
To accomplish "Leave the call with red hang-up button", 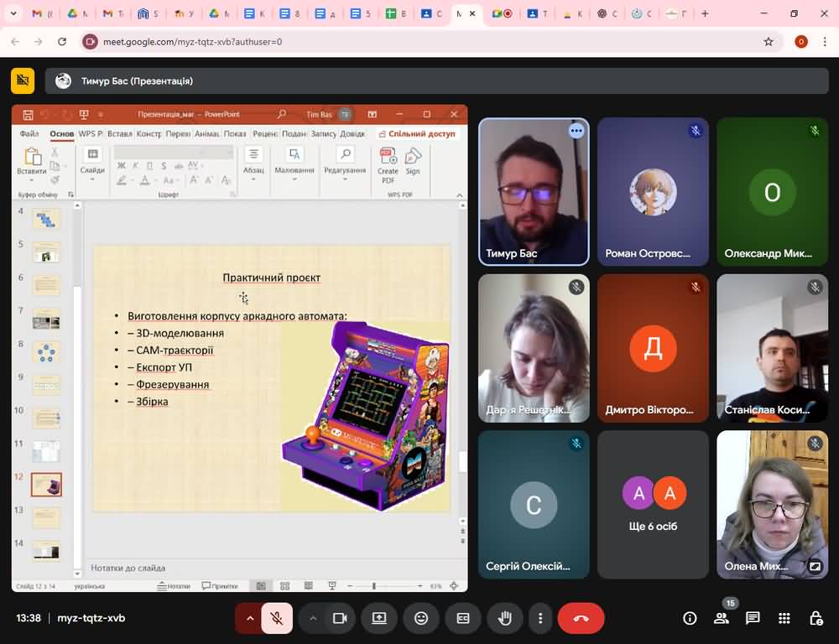I will 581,618.
